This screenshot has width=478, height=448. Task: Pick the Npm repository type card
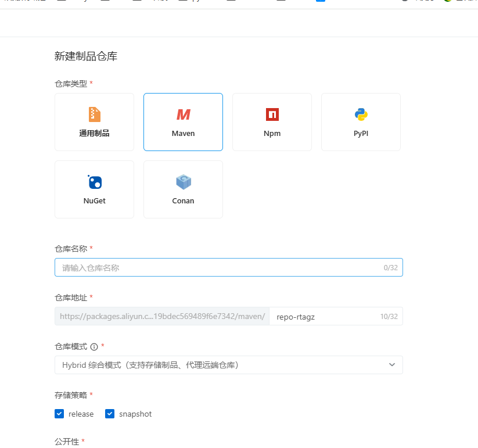point(272,122)
